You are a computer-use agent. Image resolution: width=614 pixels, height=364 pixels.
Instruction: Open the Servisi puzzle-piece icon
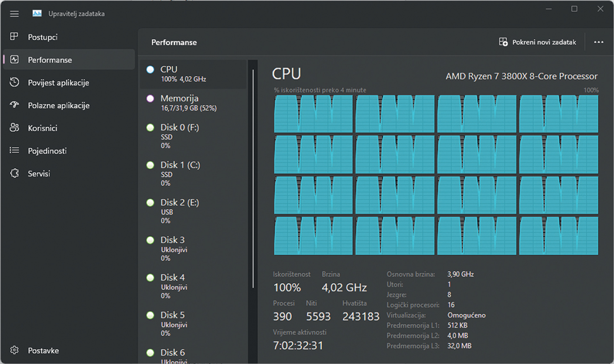tap(14, 173)
